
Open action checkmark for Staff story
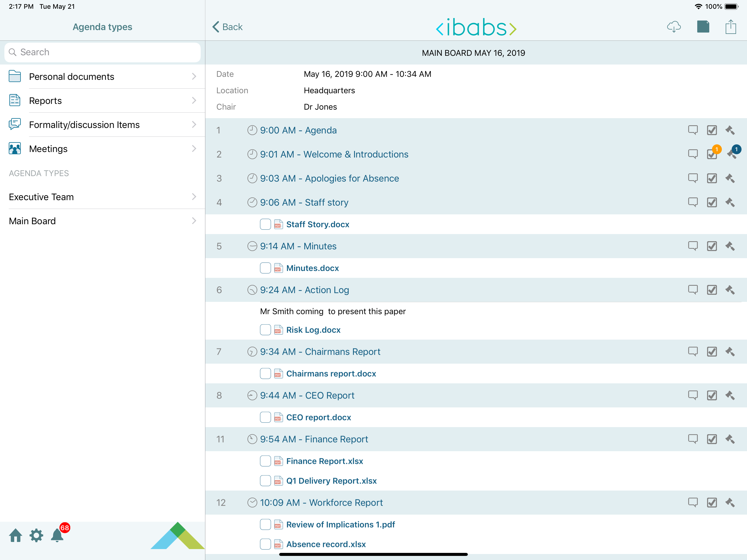pos(712,202)
